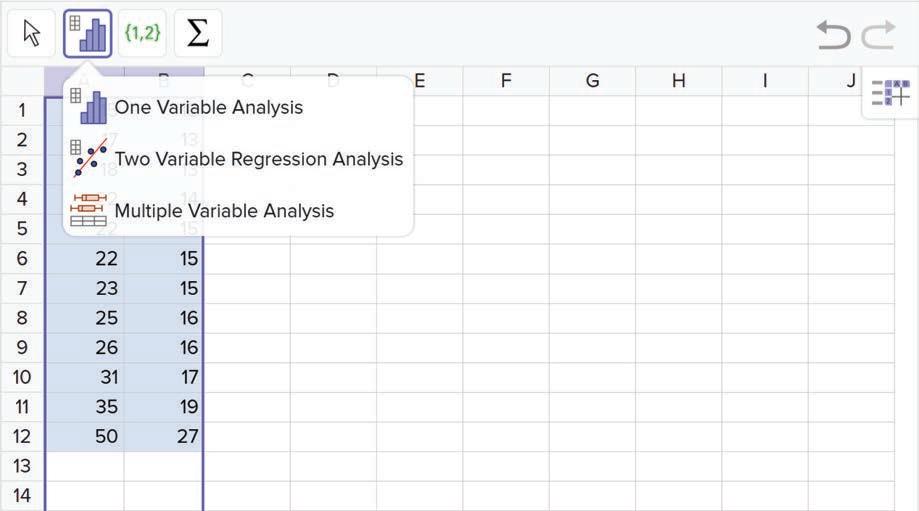Select the List {1,2} tool
Image resolution: width=919 pixels, height=511 pixels.
[x=142, y=34]
